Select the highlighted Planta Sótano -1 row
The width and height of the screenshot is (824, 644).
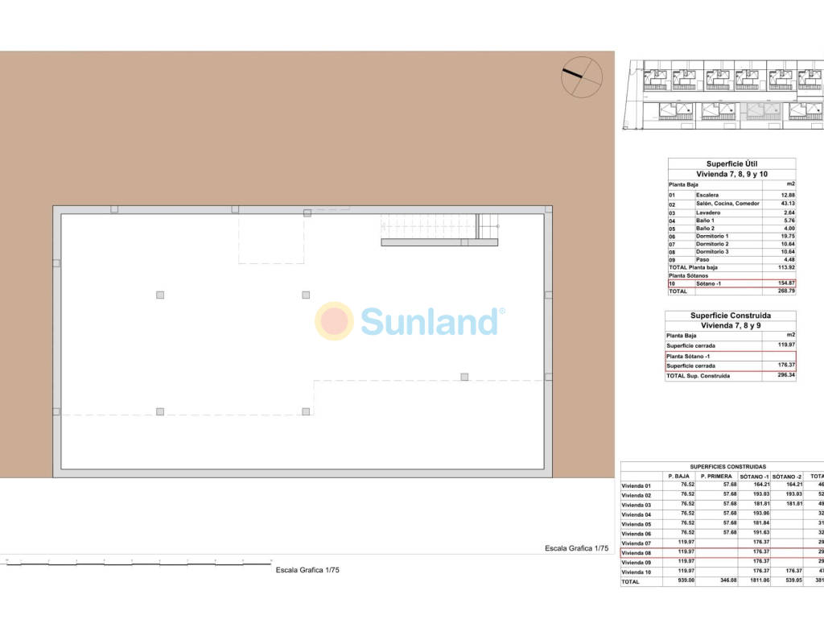point(731,356)
